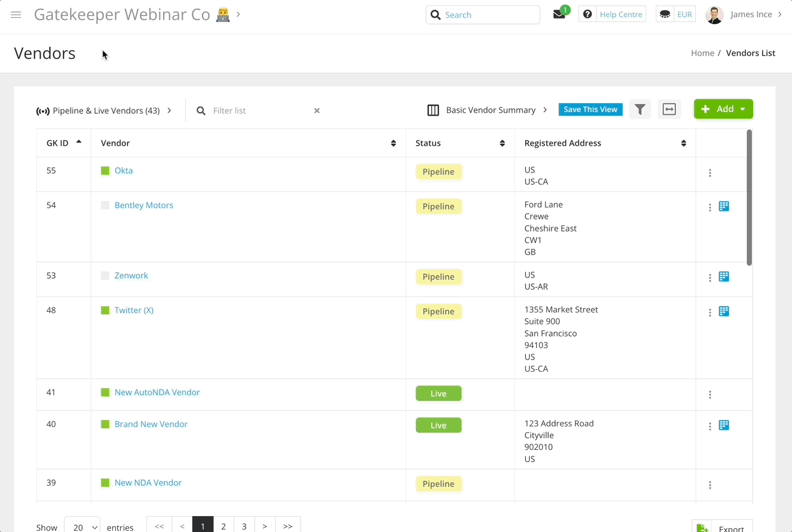The image size is (792, 532).
Task: Open the Bentley Motors vendor link
Action: click(144, 205)
